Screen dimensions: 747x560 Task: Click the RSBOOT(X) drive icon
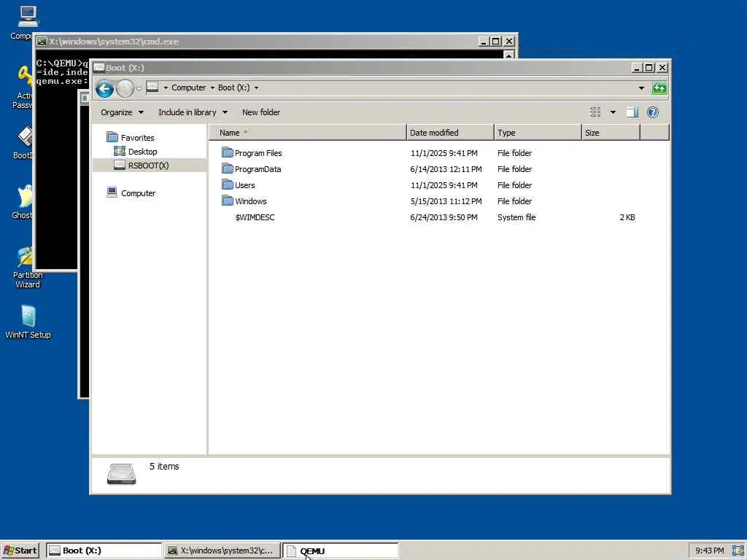point(120,165)
